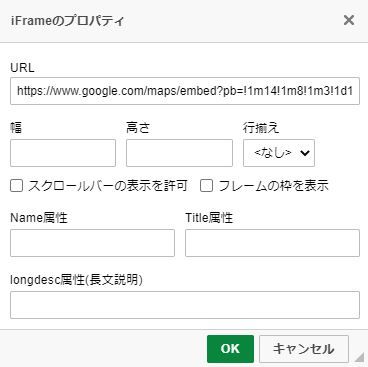Open the 行揃え alignment dropdown

point(279,153)
